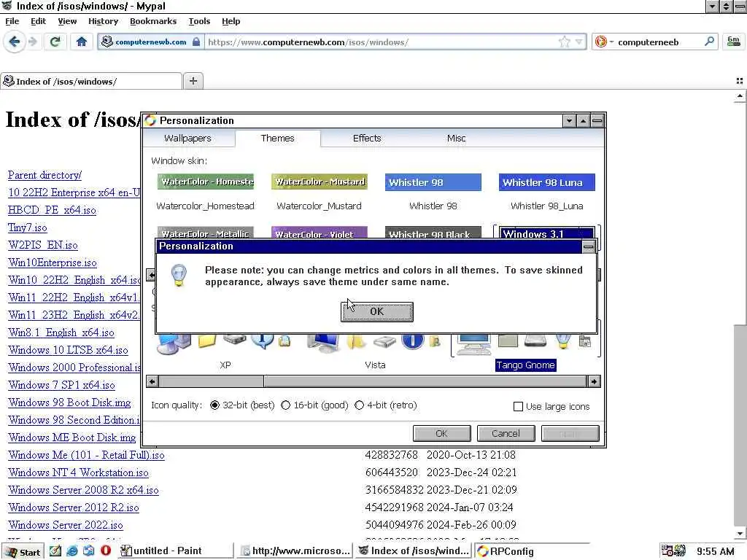Screen dimensions: 747x560
Task: Click the Outlook Express quick launch icon
Action: (88, 551)
